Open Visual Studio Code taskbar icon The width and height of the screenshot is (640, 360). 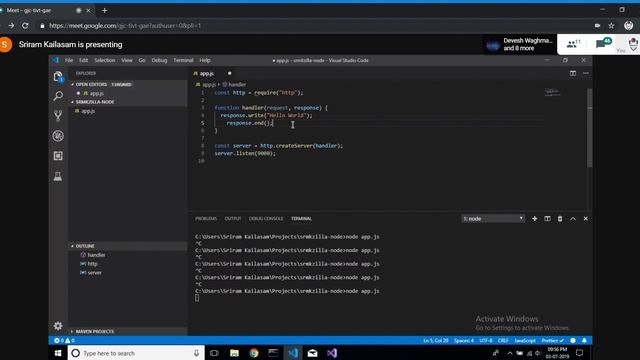pyautogui.click(x=293, y=353)
